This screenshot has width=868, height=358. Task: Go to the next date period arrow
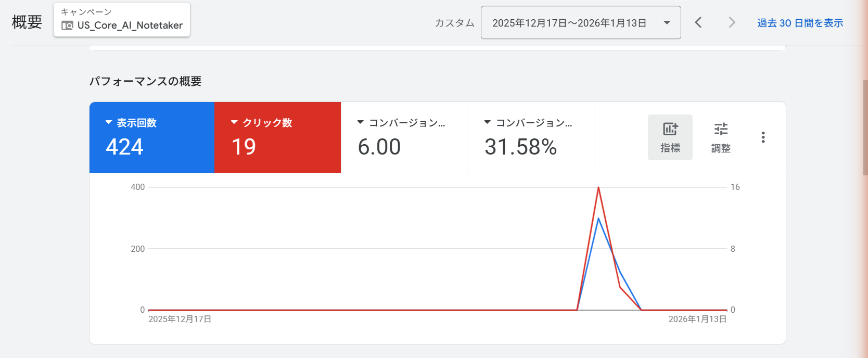point(732,22)
